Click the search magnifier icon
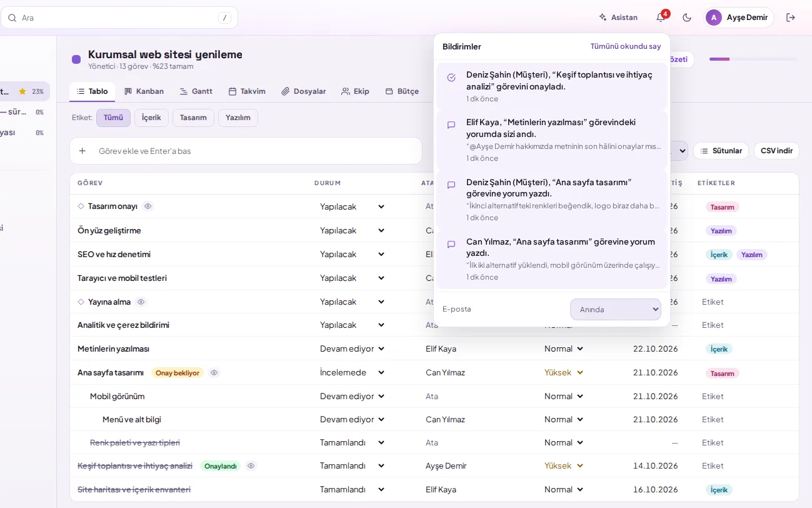This screenshot has height=508, width=812. [13, 18]
